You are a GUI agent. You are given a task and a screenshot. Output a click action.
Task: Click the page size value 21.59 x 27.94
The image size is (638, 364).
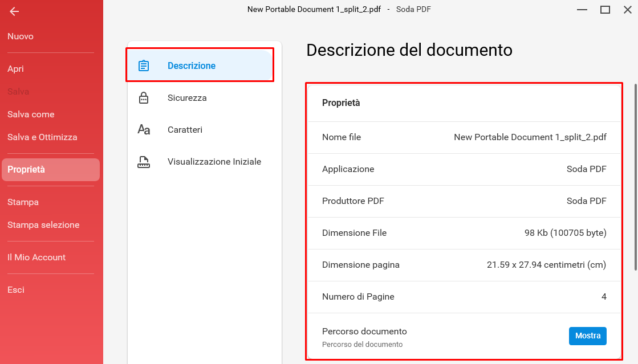(x=546, y=265)
